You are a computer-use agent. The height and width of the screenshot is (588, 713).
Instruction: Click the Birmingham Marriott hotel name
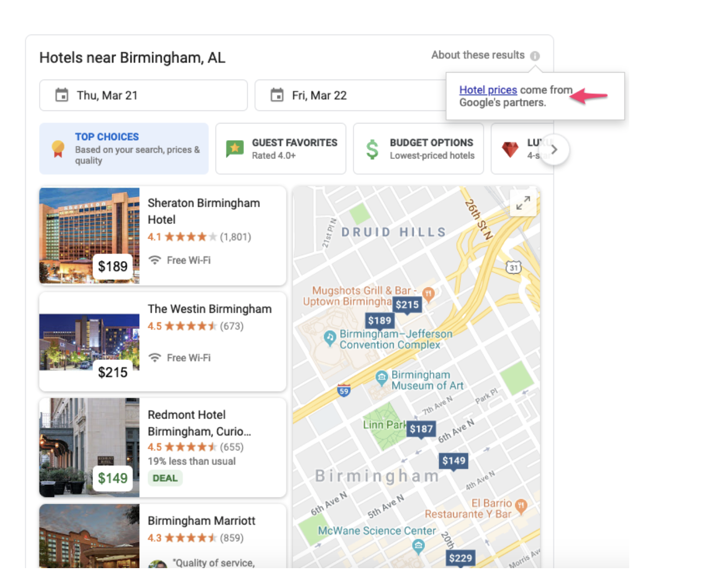[x=202, y=521]
